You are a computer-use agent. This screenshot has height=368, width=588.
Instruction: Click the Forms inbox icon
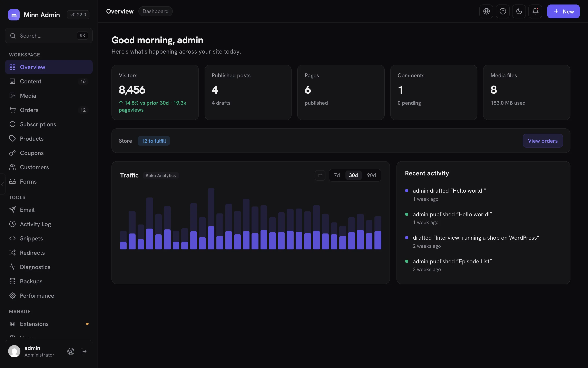(x=12, y=182)
